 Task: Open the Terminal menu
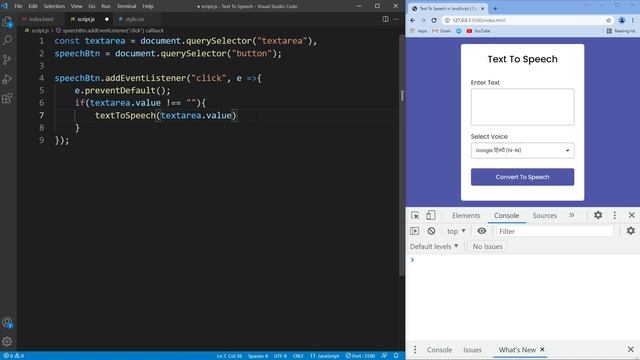tap(127, 6)
